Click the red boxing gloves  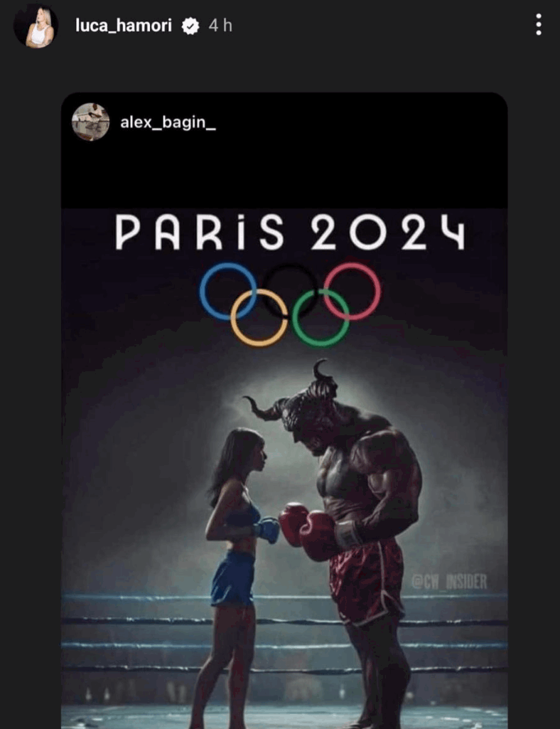(x=307, y=530)
